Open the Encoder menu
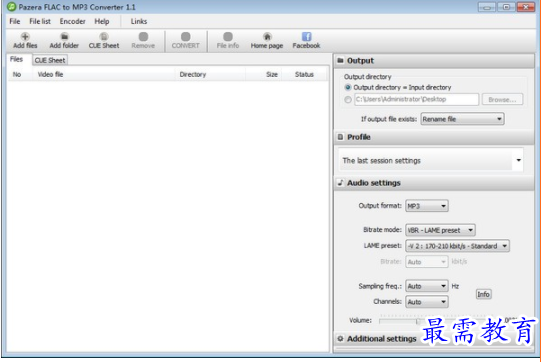544x362 pixels. click(73, 22)
